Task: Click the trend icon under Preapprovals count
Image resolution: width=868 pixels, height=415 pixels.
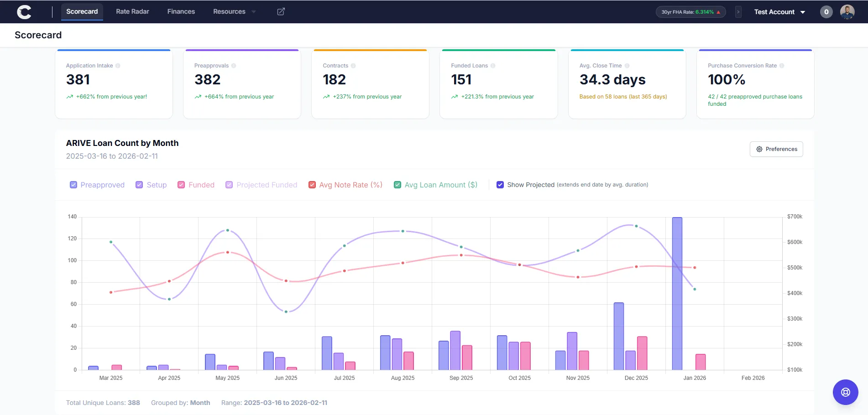Action: pyautogui.click(x=198, y=97)
